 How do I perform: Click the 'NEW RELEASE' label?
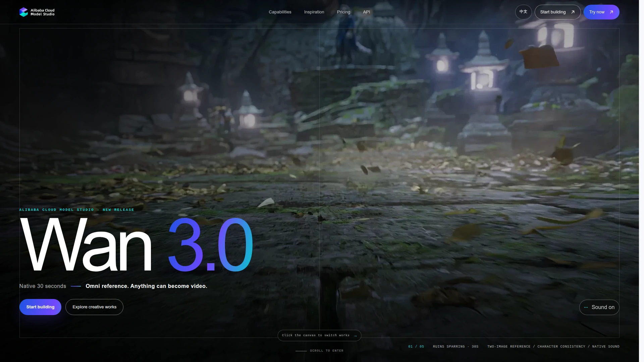coord(118,210)
